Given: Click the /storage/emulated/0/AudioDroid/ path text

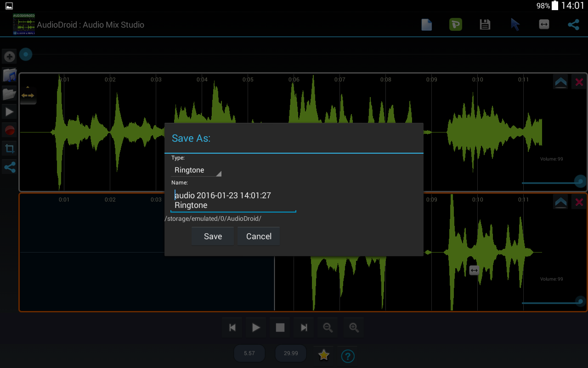Looking at the screenshot, I should point(213,218).
